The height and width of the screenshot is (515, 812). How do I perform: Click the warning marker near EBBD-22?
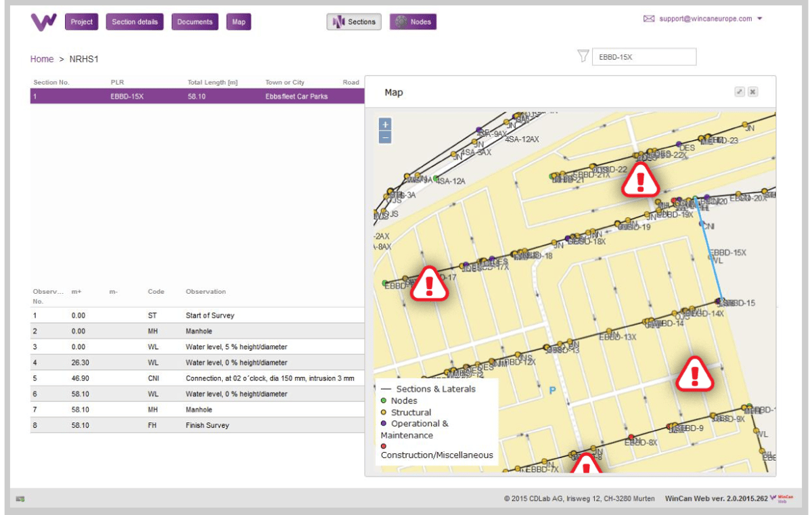(639, 180)
